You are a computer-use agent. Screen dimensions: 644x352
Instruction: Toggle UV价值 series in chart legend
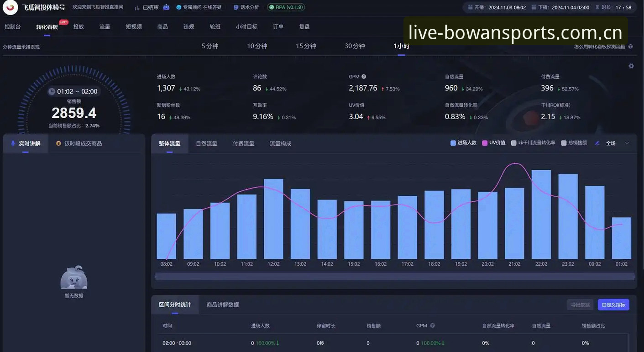coord(494,143)
